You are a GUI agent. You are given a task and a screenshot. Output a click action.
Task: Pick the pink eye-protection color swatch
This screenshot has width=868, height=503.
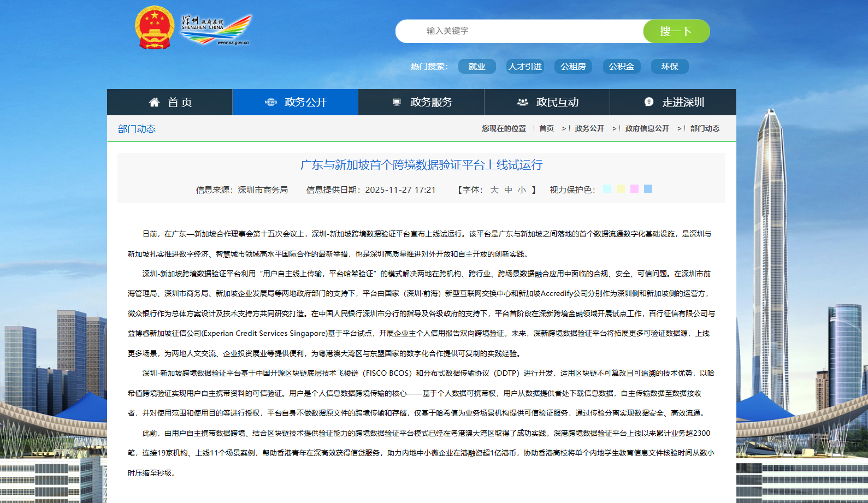tap(634, 189)
